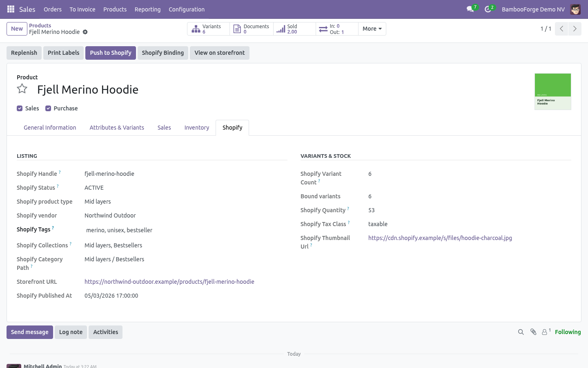588x368 pixels.
Task: Click the Following button
Action: [568, 332]
